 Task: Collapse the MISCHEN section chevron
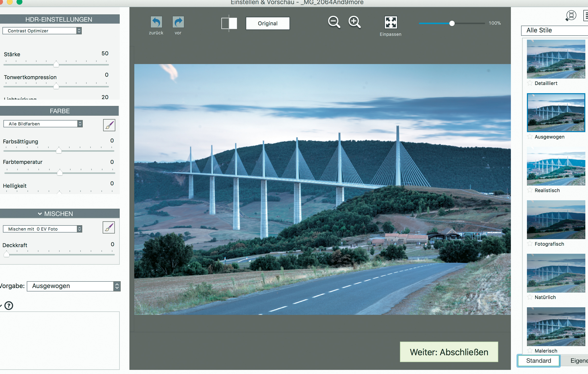(40, 214)
